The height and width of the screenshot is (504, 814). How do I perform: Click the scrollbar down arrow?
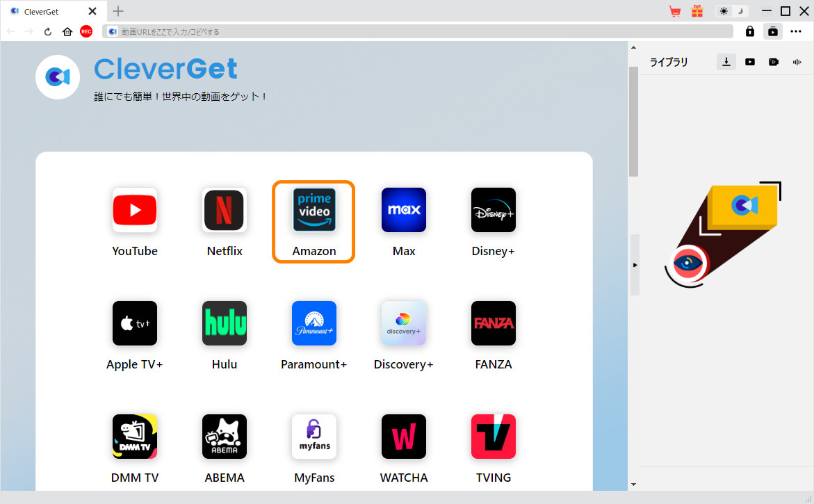[x=633, y=485]
